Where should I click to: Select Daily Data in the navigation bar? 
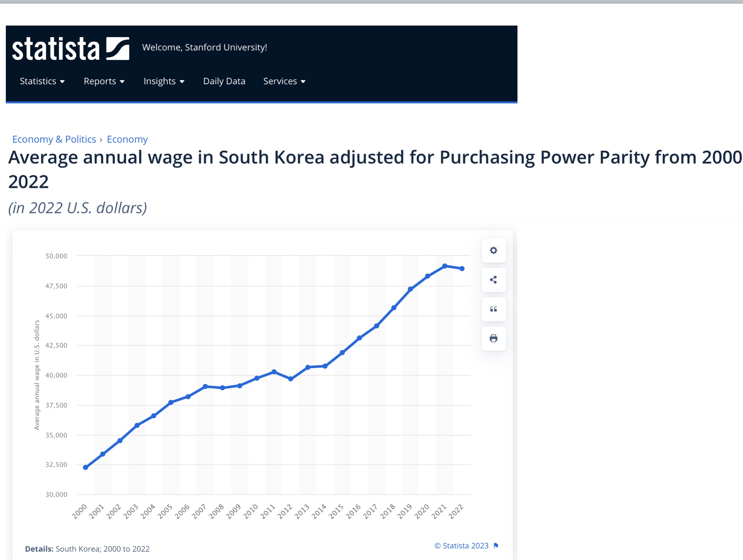(x=224, y=81)
